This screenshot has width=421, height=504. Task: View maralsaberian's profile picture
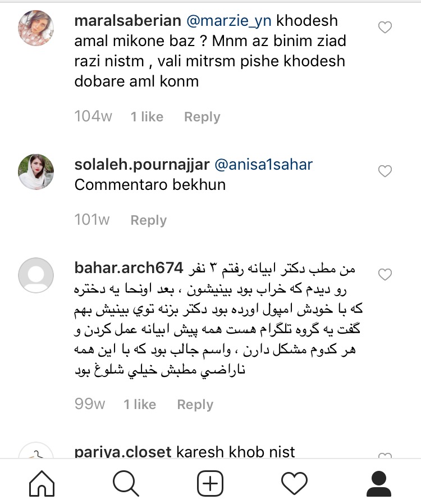36,28
